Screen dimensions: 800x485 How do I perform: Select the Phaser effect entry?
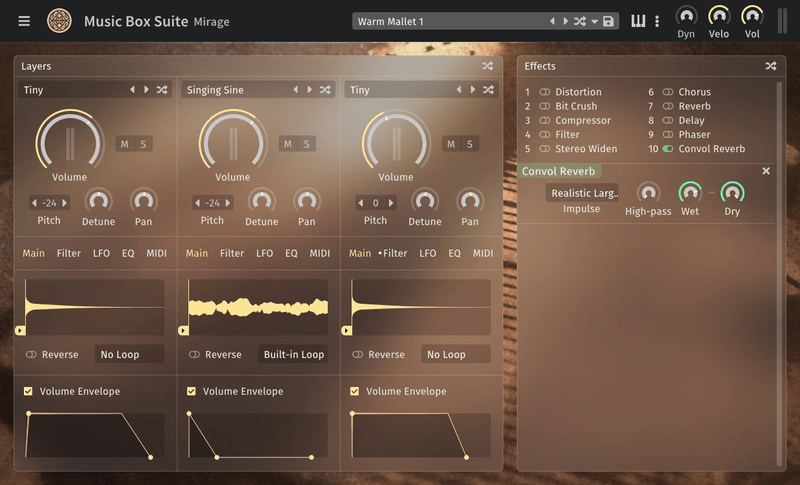694,135
